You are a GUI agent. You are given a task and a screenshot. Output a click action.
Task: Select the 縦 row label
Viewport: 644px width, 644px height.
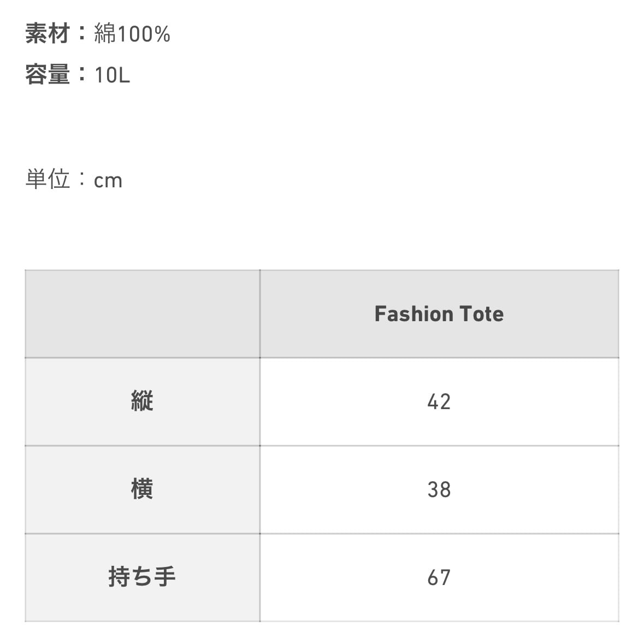pos(142,401)
